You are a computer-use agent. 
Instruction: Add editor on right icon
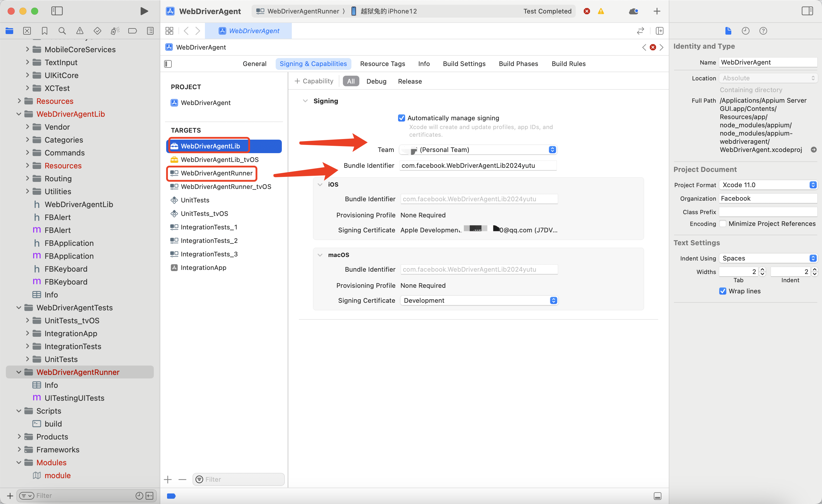(660, 31)
